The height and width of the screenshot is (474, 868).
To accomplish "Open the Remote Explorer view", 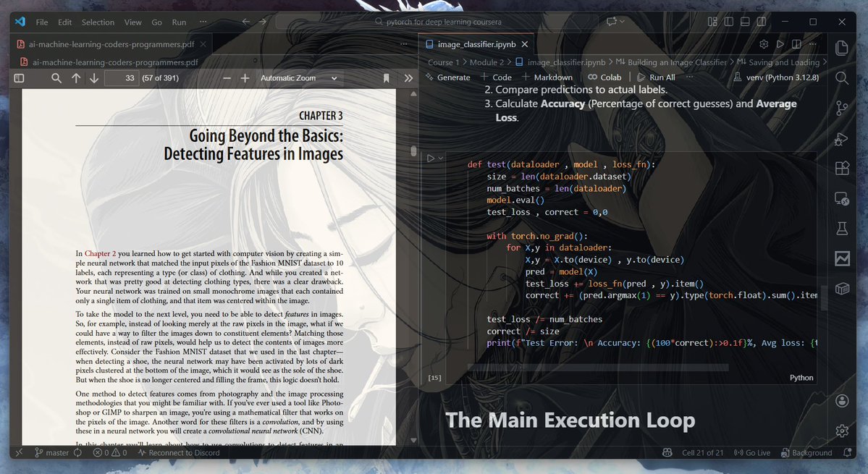I will pyautogui.click(x=842, y=198).
